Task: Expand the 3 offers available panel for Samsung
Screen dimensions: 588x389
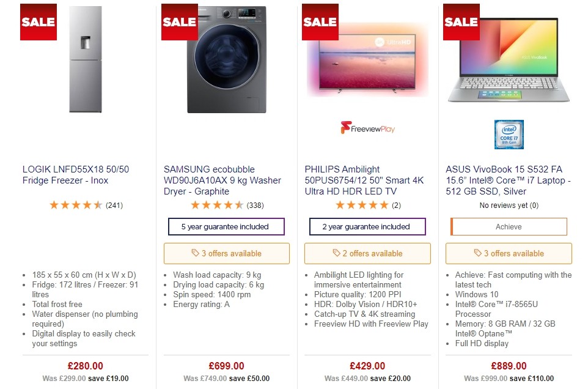Action: pos(226,253)
